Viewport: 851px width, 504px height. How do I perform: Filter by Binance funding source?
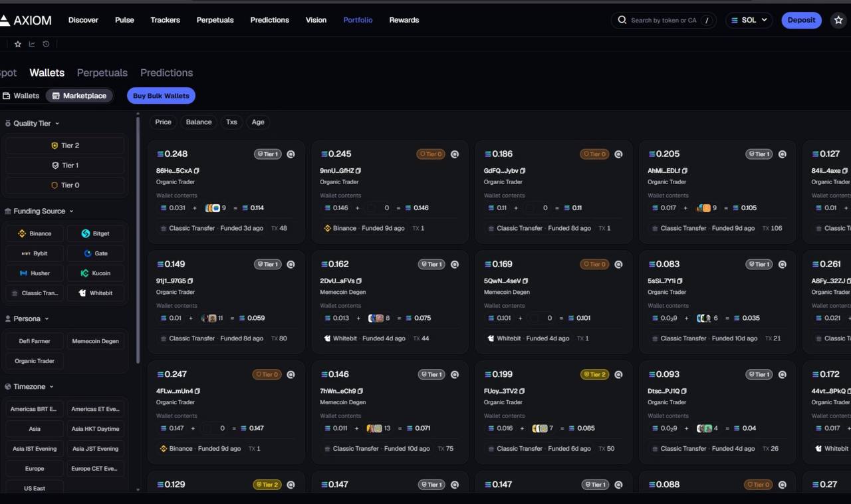[x=35, y=233]
